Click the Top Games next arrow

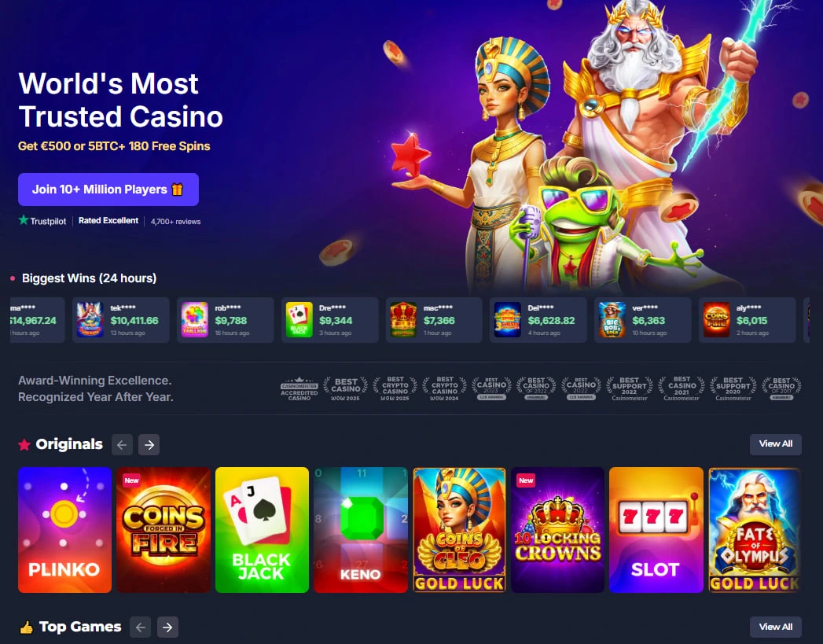click(x=167, y=627)
